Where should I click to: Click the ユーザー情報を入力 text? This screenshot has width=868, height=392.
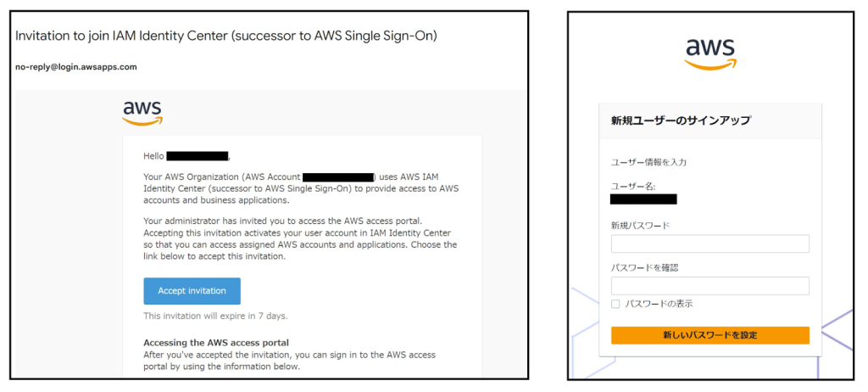(648, 162)
